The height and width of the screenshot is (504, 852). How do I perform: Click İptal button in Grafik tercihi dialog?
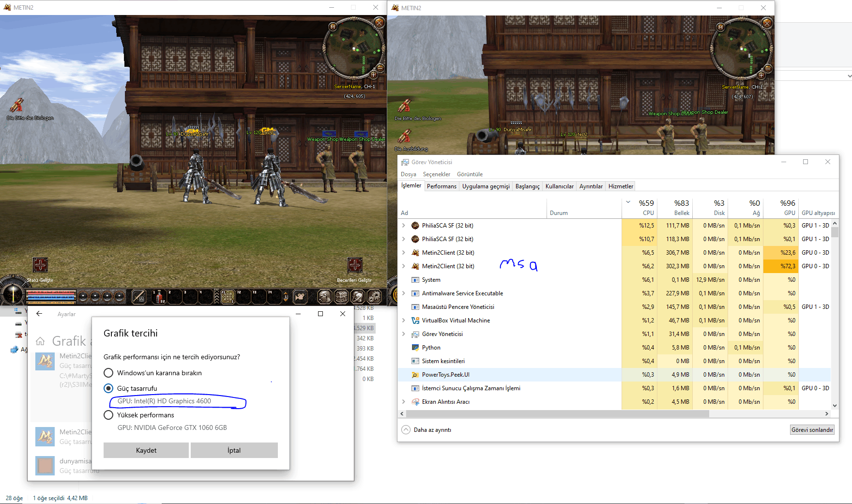coord(234,450)
